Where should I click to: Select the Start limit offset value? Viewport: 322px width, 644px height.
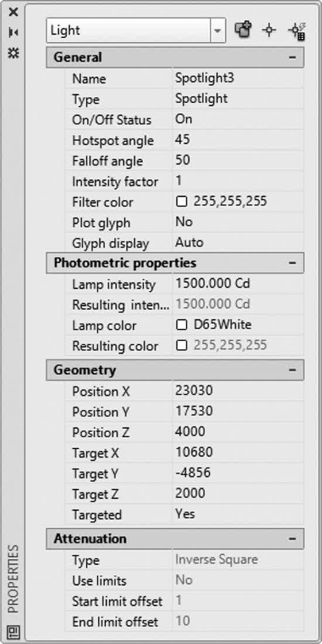click(238, 601)
